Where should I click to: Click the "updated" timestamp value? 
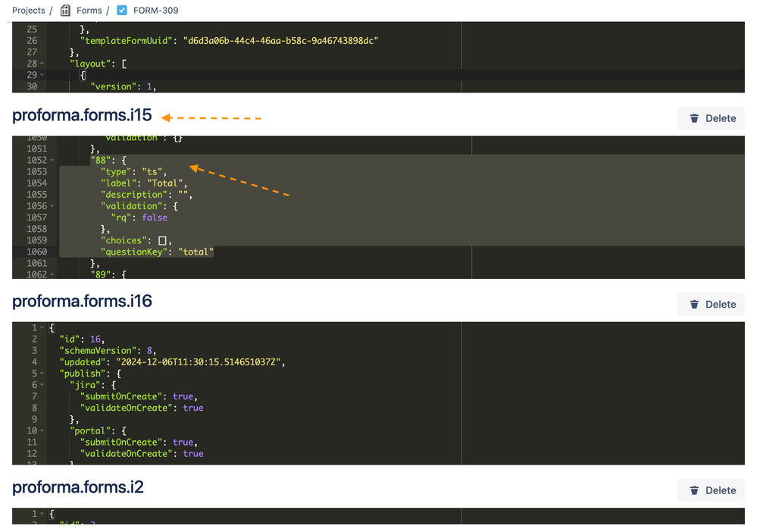pos(200,362)
